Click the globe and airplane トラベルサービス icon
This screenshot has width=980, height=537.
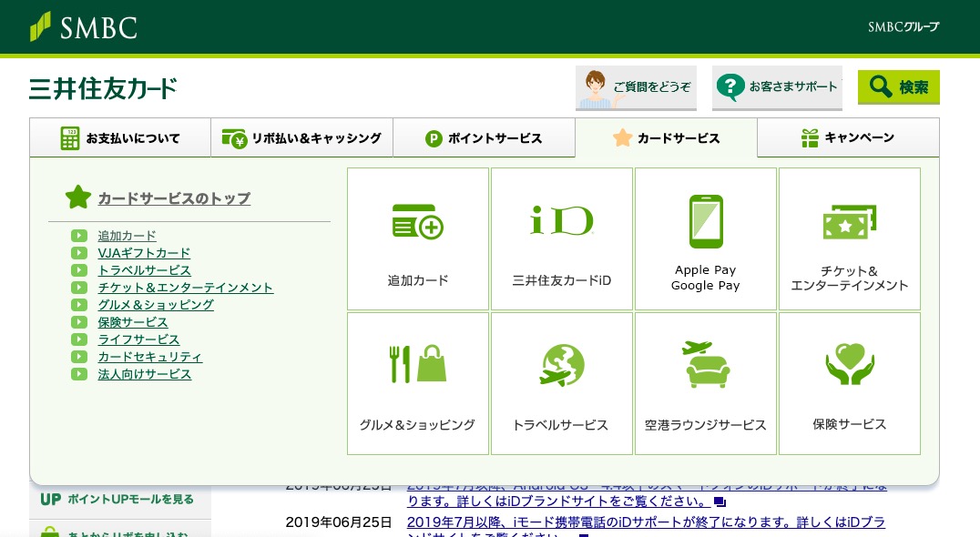coord(562,365)
